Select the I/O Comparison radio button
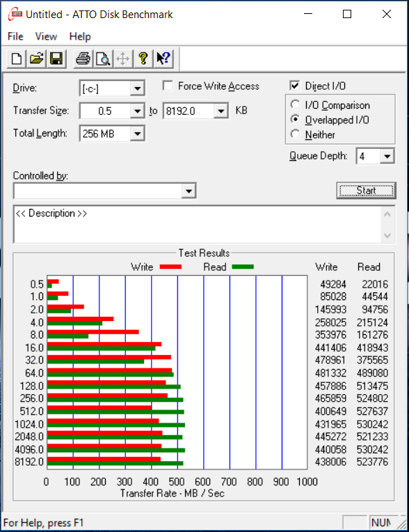This screenshot has width=409, height=532. pyautogui.click(x=295, y=104)
